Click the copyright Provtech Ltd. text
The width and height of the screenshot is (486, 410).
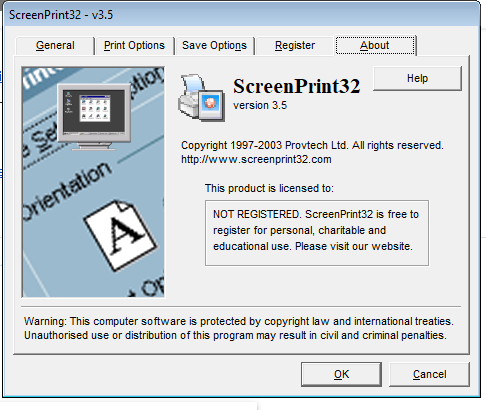(312, 145)
